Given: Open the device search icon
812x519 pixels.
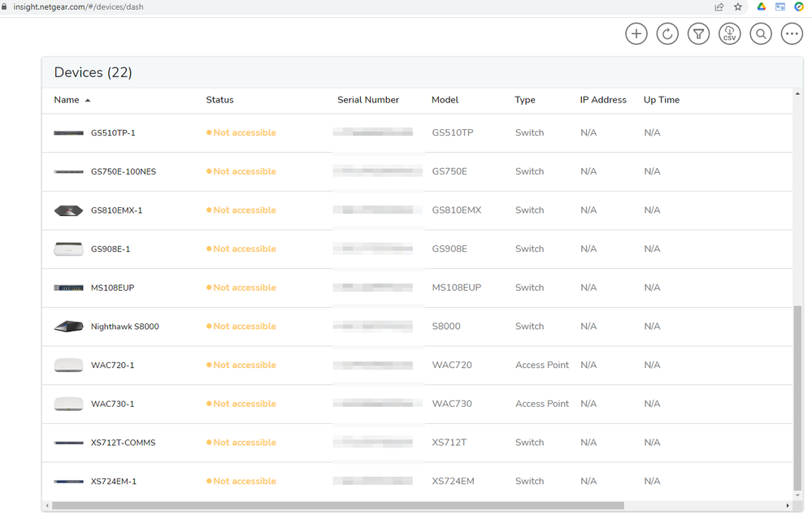Looking at the screenshot, I should 761,34.
